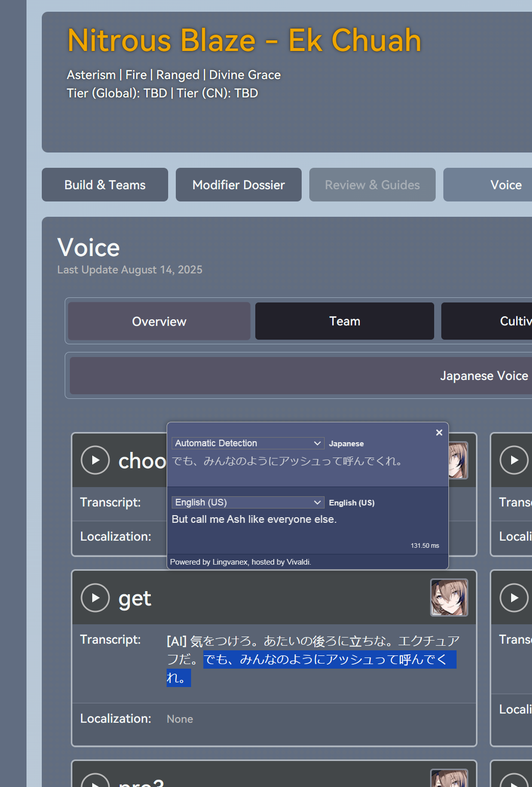Screen dimensions: 532x787
Task: Click the 'Voice' section heading
Action: [x=89, y=248]
